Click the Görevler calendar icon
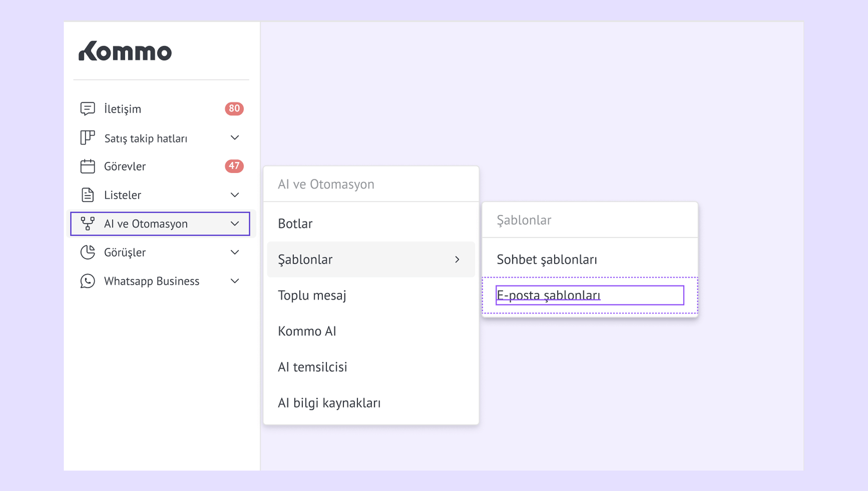Image resolution: width=868 pixels, height=491 pixels. pos(87,166)
